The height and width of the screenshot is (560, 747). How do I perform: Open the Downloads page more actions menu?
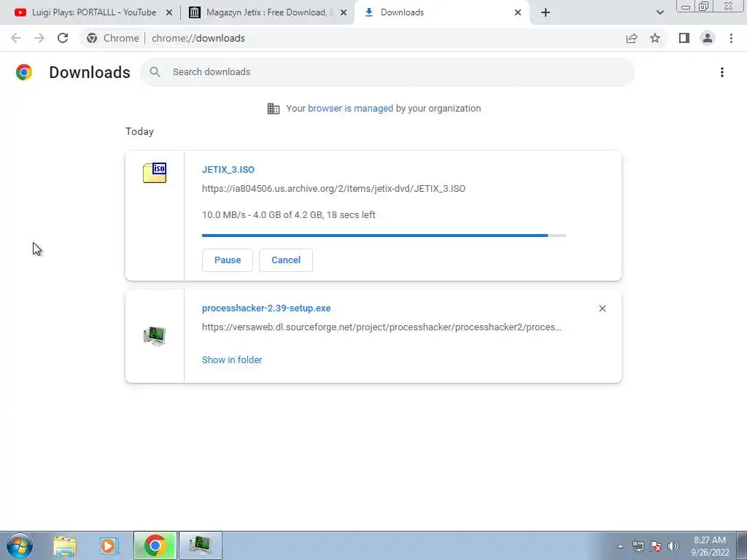click(x=722, y=72)
